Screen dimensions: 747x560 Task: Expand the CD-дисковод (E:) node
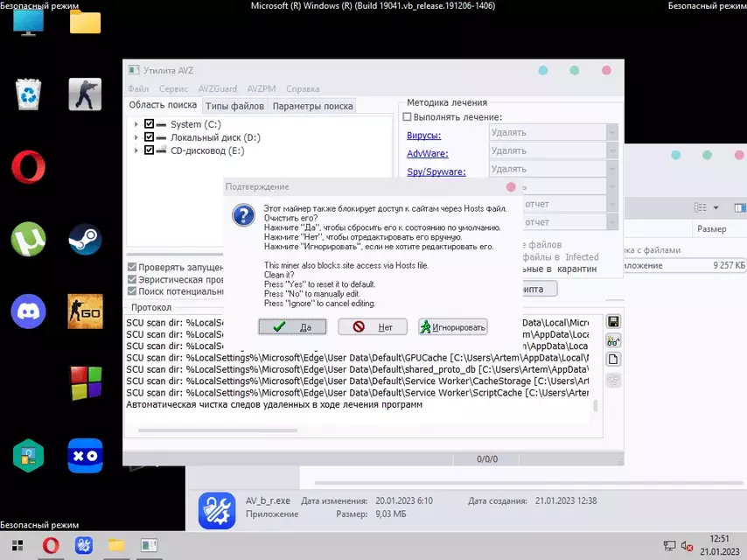[x=136, y=150]
